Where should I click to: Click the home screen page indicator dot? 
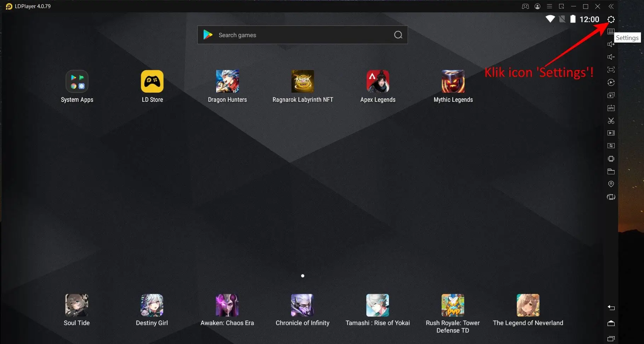point(303,276)
